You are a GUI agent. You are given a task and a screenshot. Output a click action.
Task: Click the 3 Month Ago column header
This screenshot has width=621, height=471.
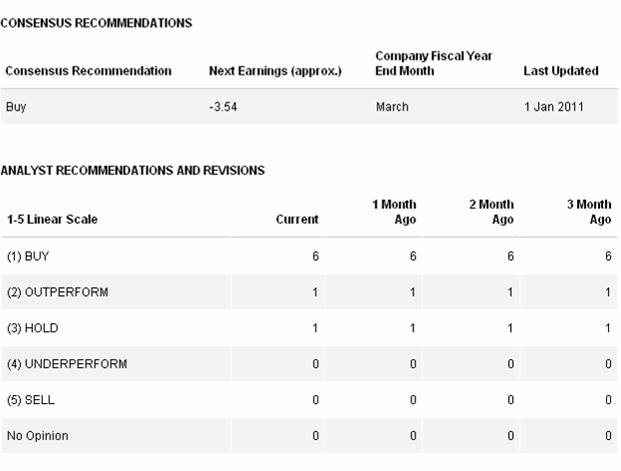(x=588, y=212)
